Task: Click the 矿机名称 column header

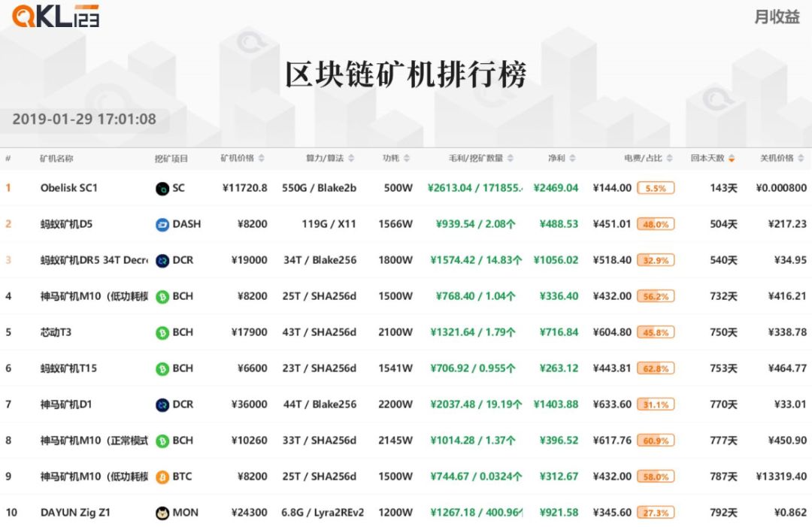Action: pyautogui.click(x=56, y=159)
